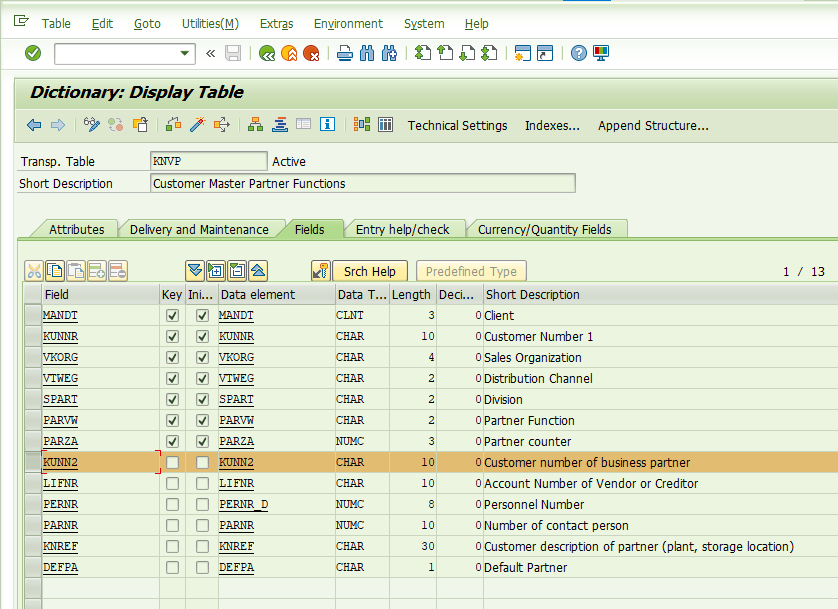Uncheck the Key checkbox for MANDT
This screenshot has width=838, height=609.
(172, 315)
